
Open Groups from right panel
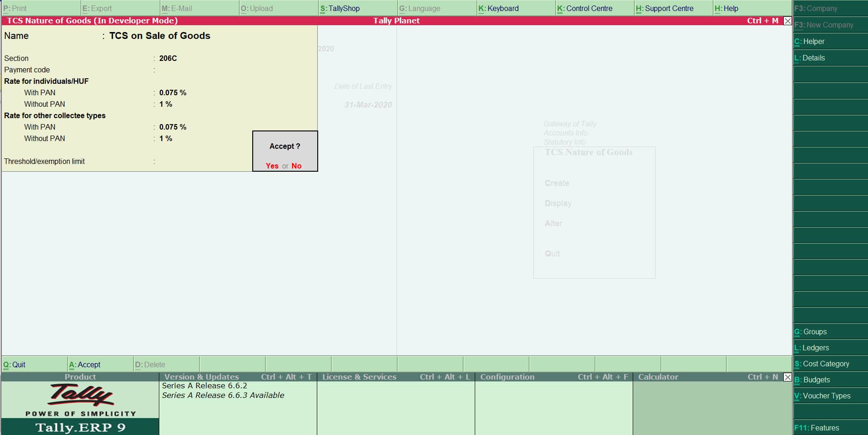[x=830, y=332]
